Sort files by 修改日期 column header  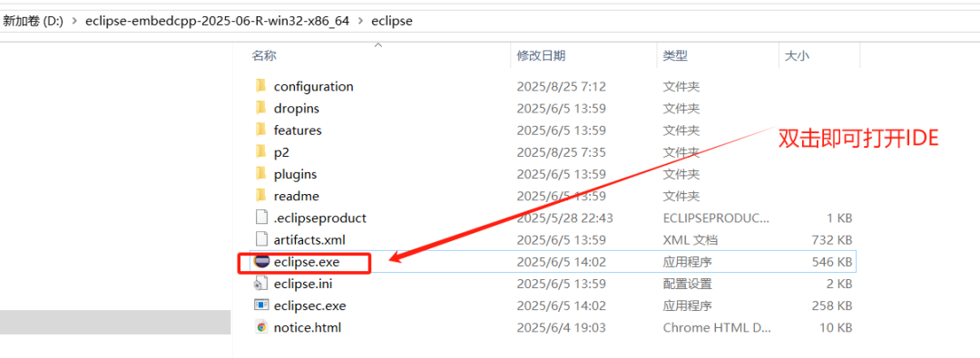[x=541, y=55]
